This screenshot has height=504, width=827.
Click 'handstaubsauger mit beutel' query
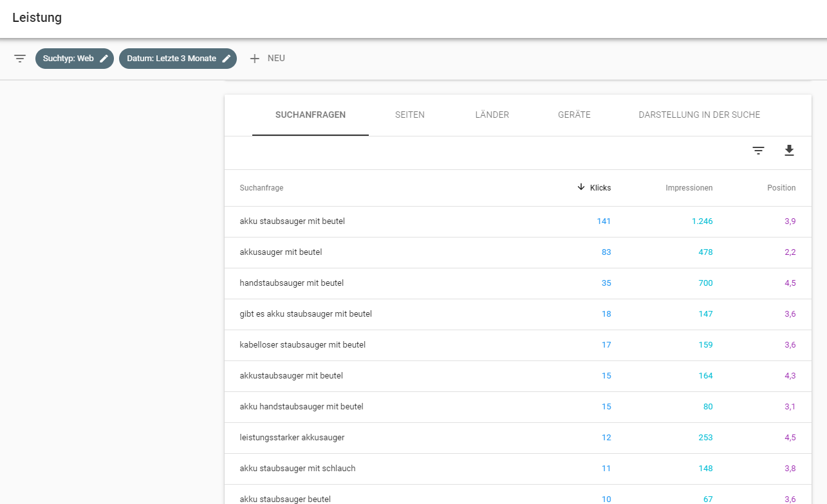click(292, 283)
